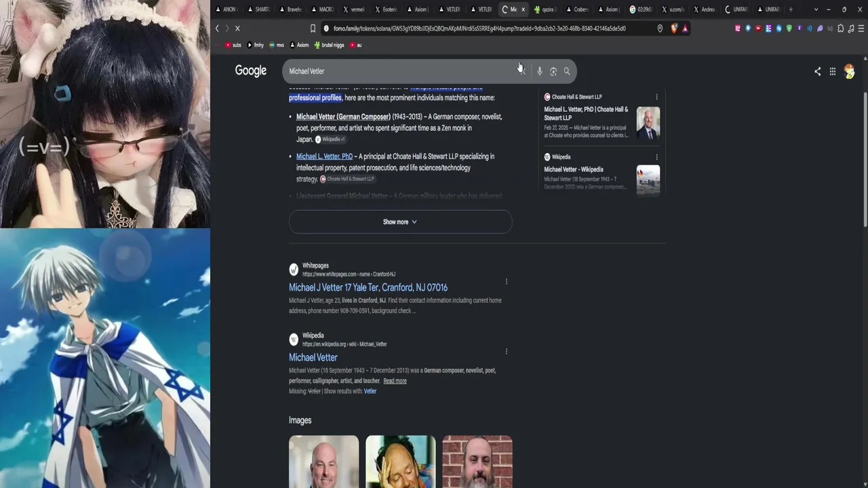
Task: Bookmark this page
Action: coord(313,28)
